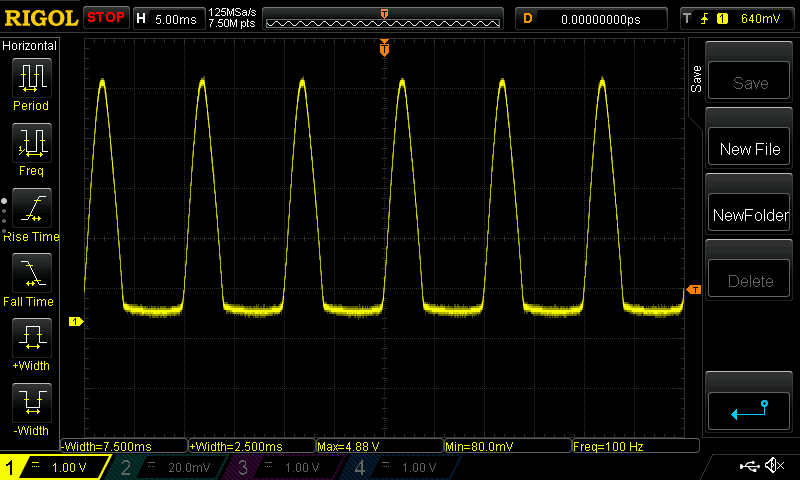Image resolution: width=800 pixels, height=480 pixels.
Task: Select the -Width measurement icon
Action: click(x=32, y=402)
